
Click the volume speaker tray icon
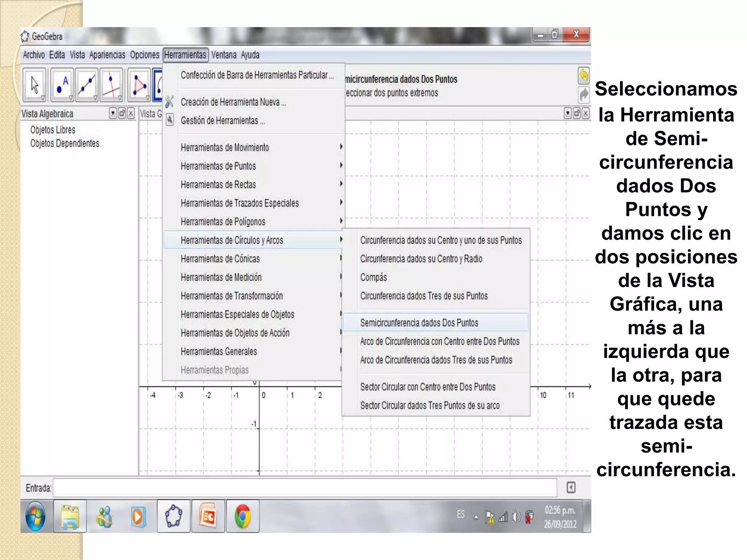click(x=516, y=517)
